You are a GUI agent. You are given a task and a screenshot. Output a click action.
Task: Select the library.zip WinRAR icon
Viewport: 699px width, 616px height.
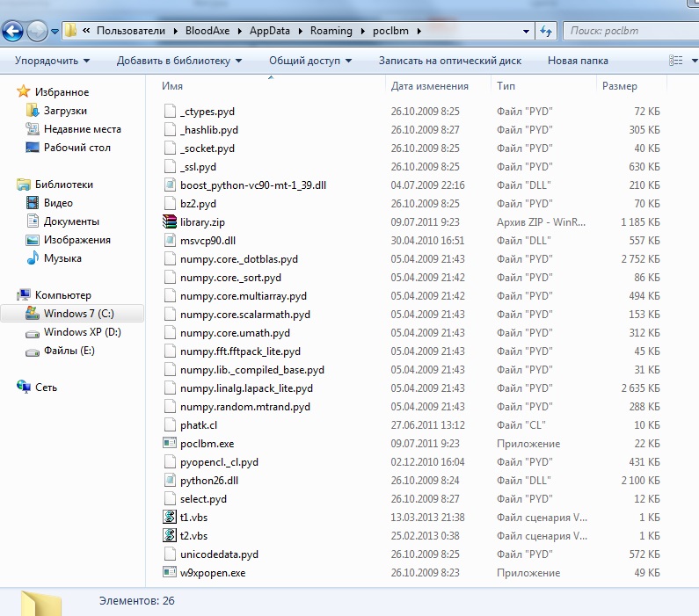click(x=170, y=221)
